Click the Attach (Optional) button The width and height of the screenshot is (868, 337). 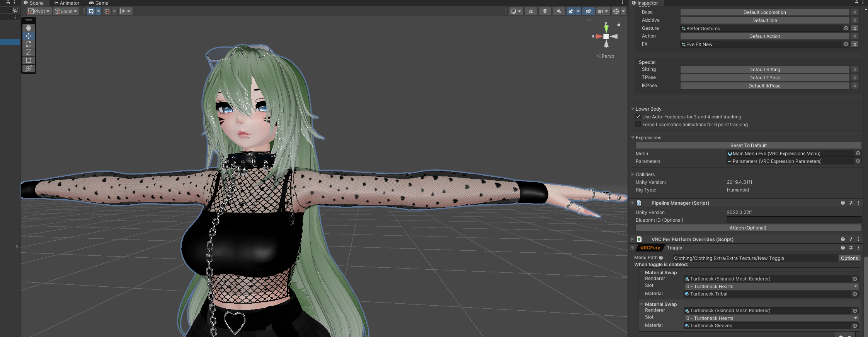[748, 228]
